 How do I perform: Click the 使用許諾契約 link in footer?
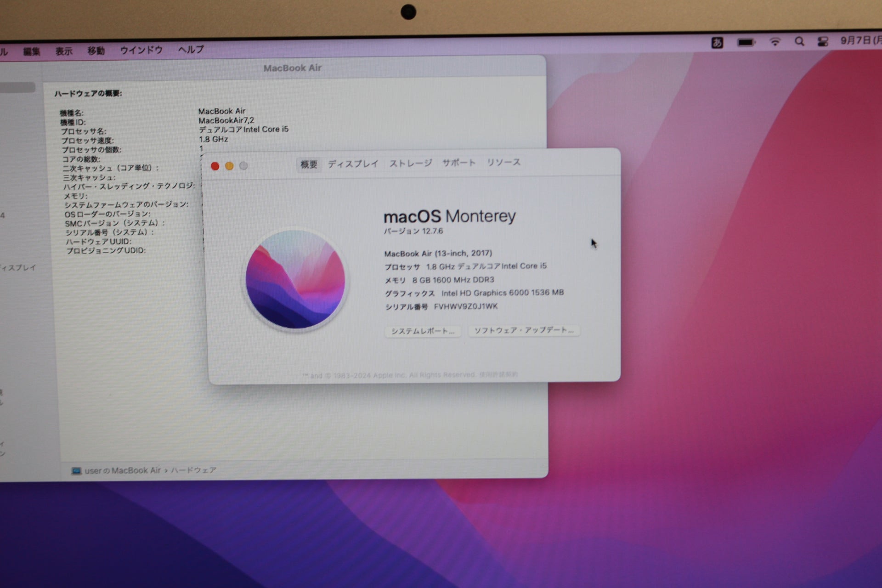[x=499, y=374]
